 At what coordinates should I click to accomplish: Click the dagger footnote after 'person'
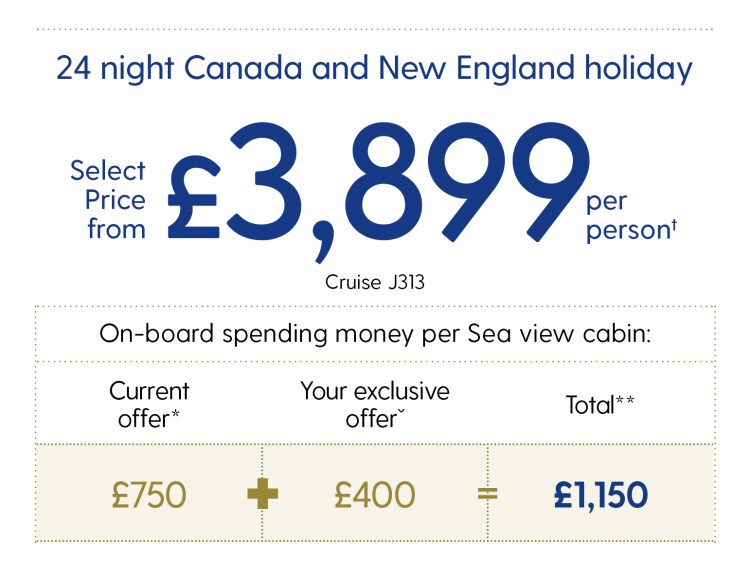[x=674, y=224]
